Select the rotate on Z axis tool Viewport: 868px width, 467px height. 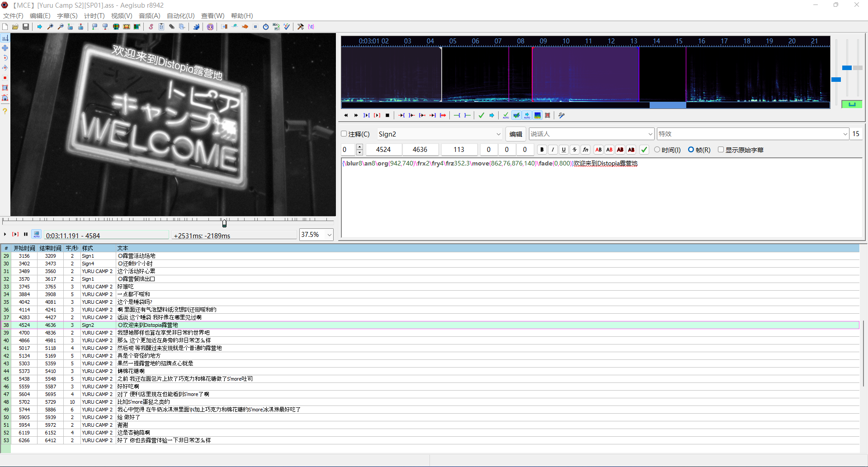tap(5, 58)
